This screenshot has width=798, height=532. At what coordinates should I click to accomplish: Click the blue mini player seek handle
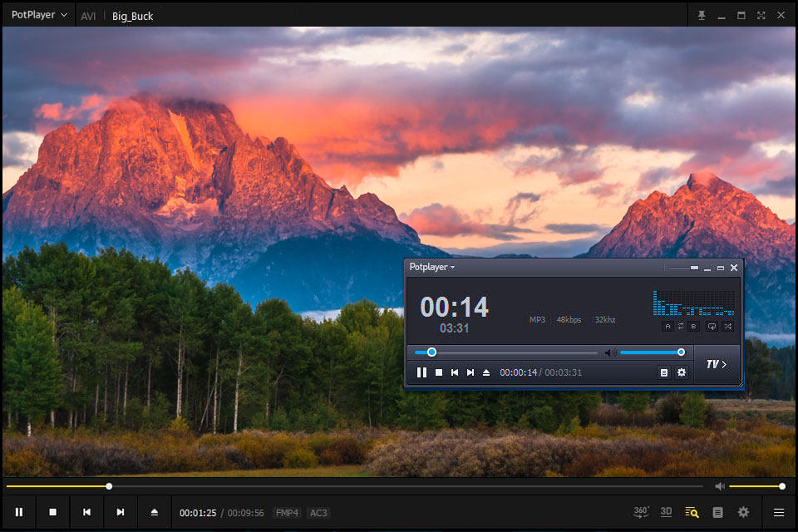coord(431,352)
